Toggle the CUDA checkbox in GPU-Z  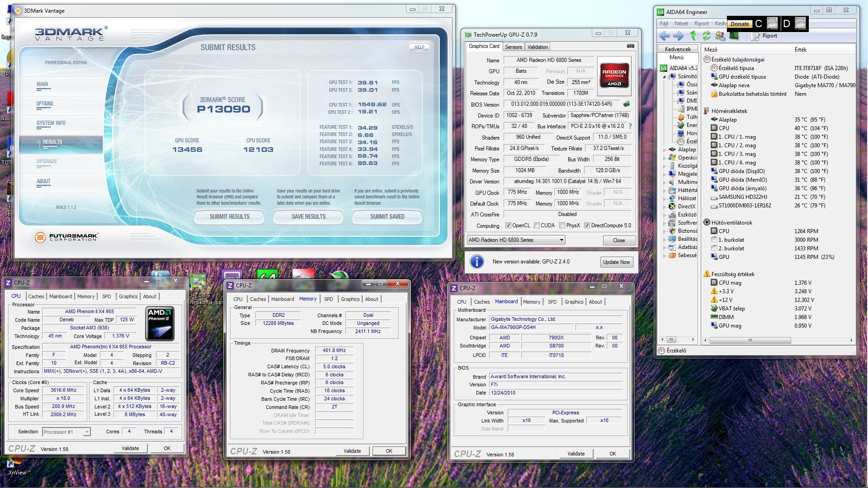(x=537, y=225)
